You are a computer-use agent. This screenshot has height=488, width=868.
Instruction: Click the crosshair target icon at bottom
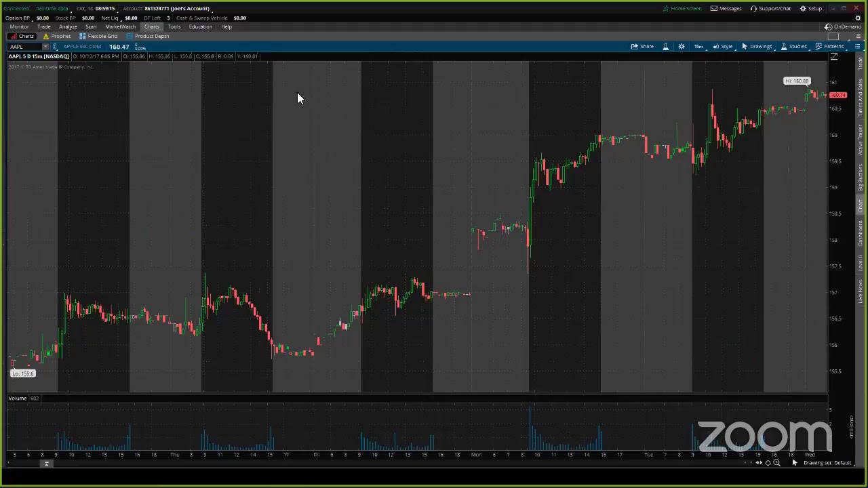coord(768,463)
